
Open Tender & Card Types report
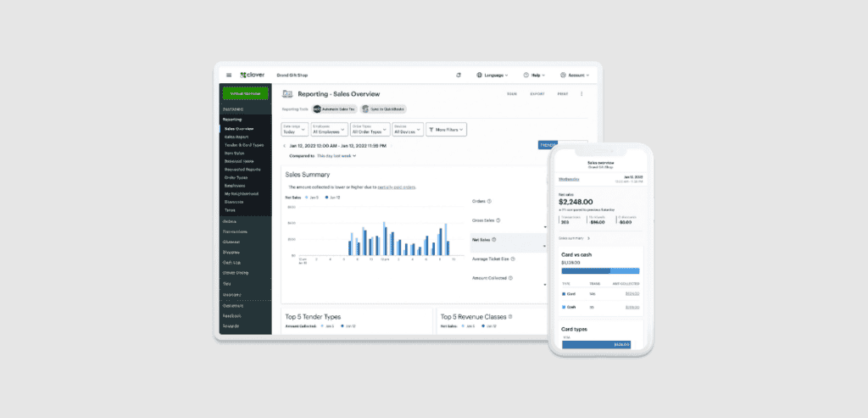[x=244, y=145]
